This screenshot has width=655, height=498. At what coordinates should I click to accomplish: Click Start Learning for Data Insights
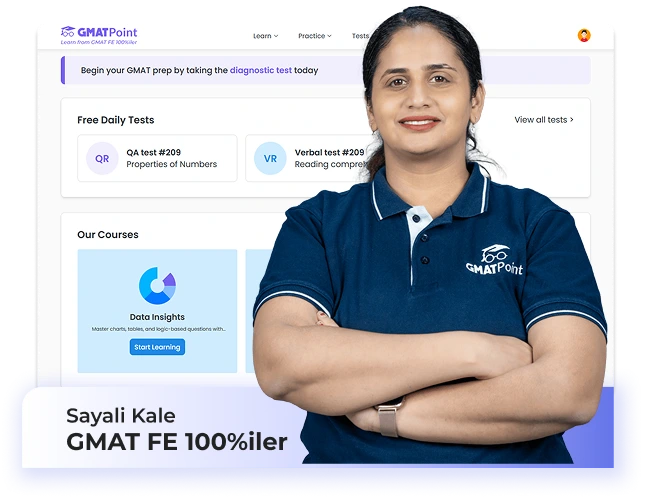(x=157, y=347)
